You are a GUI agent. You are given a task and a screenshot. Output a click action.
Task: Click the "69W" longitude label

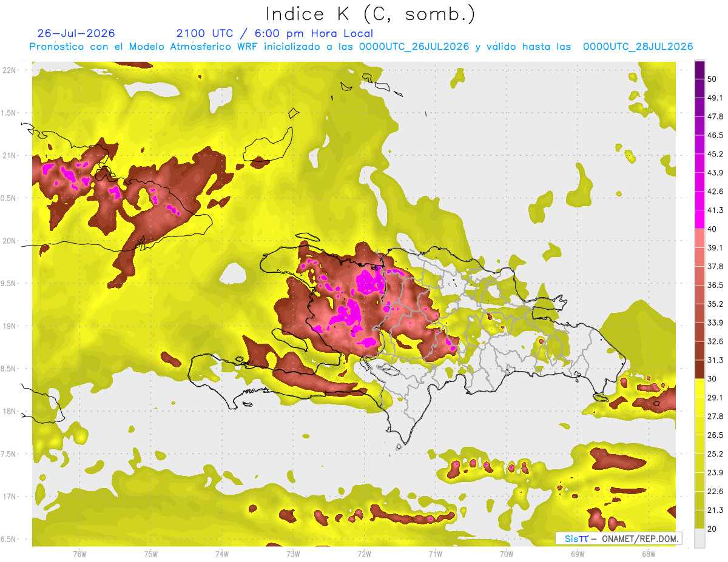pos(578,554)
